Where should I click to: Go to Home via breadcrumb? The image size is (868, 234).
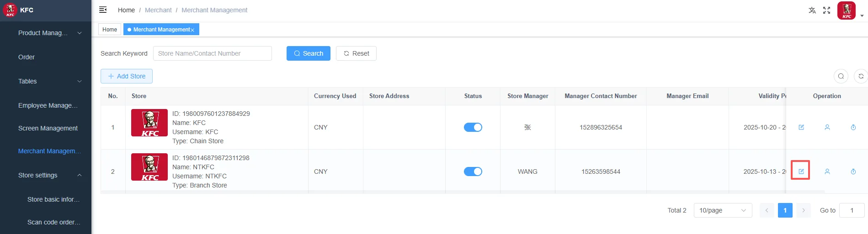coord(126,10)
